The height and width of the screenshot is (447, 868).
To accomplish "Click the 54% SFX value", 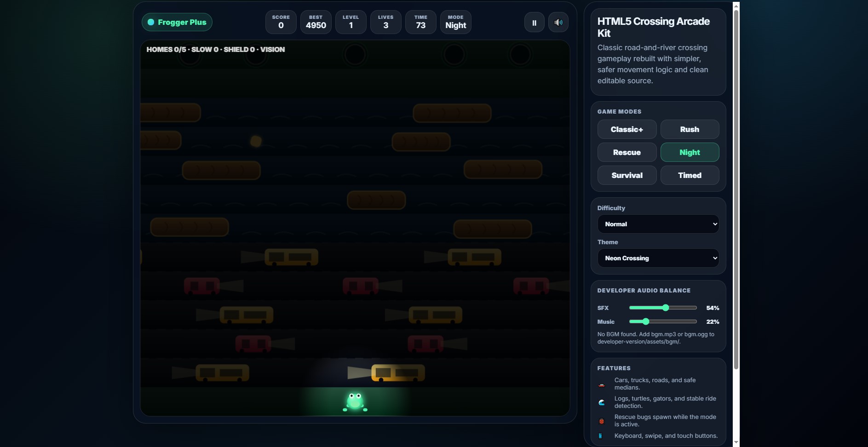I will tap(713, 308).
